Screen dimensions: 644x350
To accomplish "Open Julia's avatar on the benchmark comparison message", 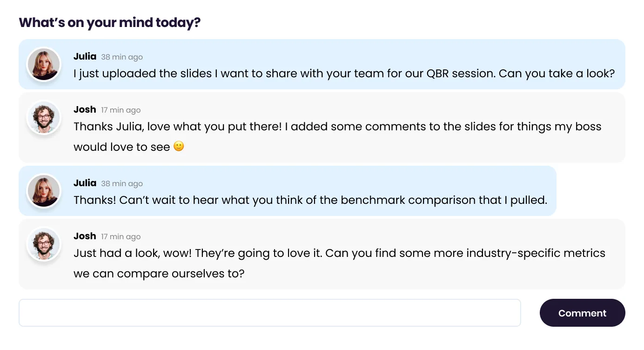I will [44, 191].
